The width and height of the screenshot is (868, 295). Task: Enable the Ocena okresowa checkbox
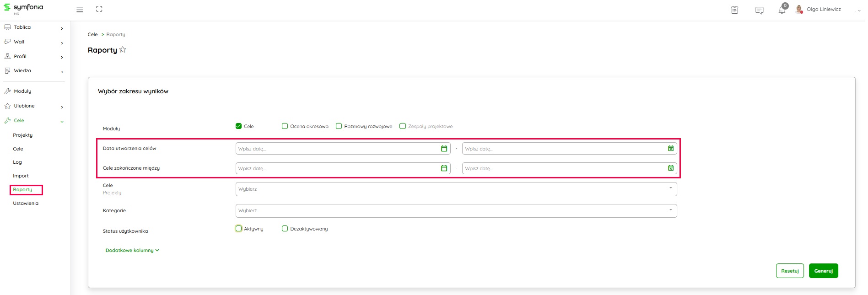(285, 126)
